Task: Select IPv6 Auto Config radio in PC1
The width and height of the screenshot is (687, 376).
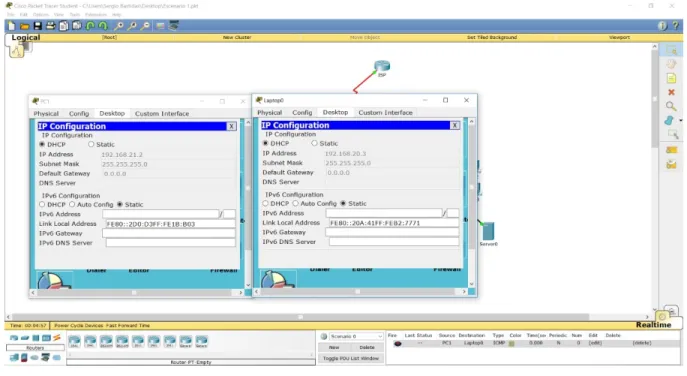Action: (72, 205)
